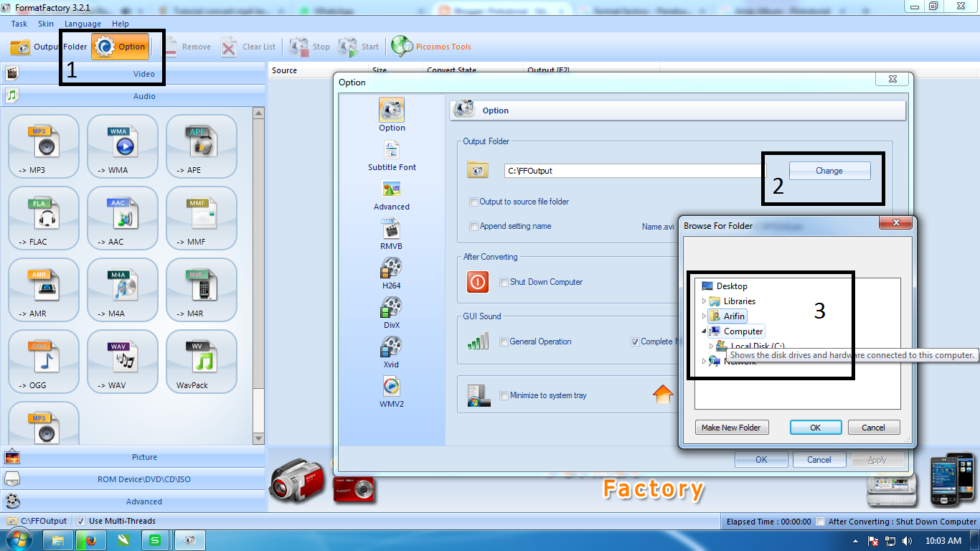Enable Append setting name checkbox
The width and height of the screenshot is (980, 551).
coord(473,226)
